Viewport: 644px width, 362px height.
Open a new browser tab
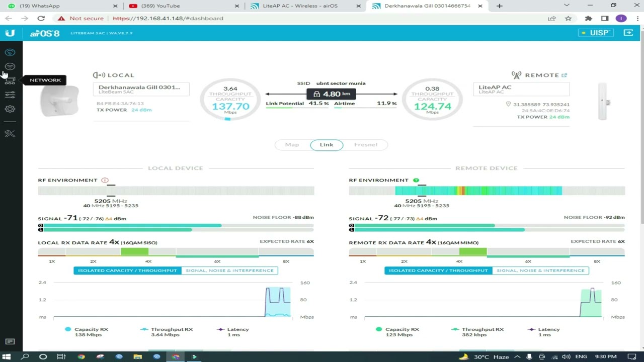pyautogui.click(x=499, y=6)
